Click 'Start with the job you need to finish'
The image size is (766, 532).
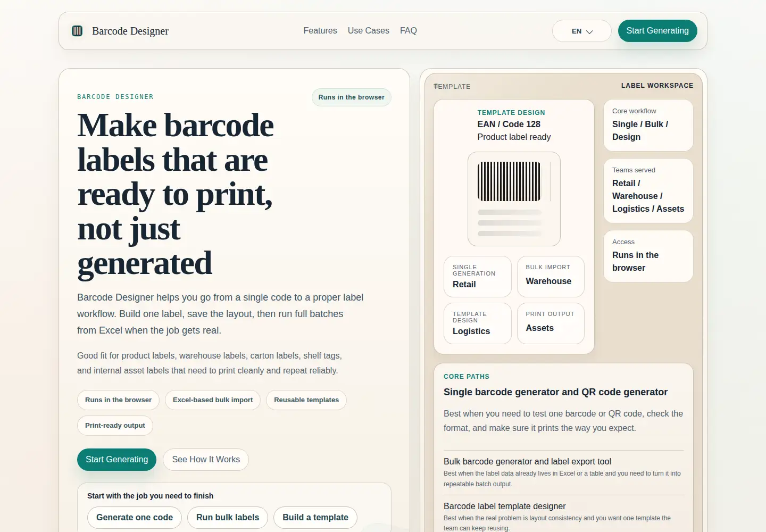pyautogui.click(x=150, y=496)
